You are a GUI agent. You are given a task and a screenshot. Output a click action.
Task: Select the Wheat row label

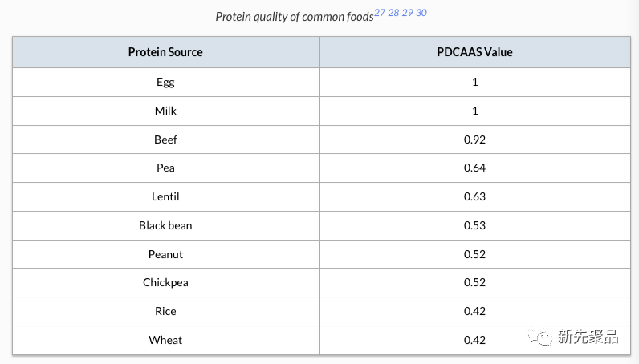pyautogui.click(x=165, y=340)
